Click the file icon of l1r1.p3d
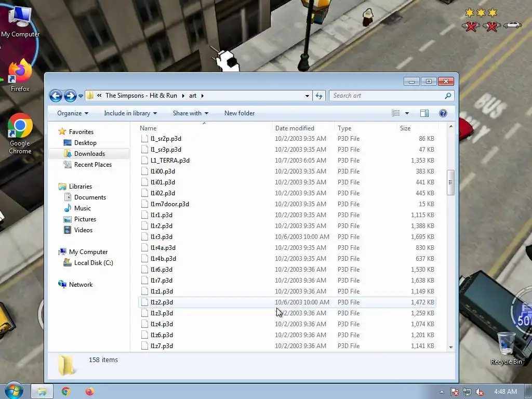532x399 pixels. [x=144, y=215]
